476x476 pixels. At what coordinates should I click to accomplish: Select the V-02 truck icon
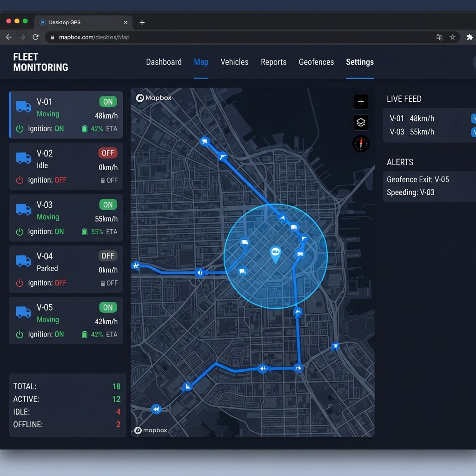coord(23,158)
